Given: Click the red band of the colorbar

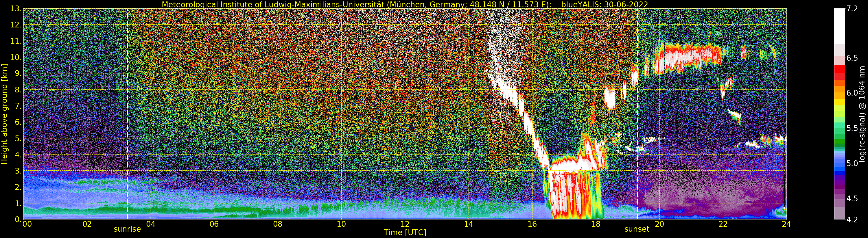Looking at the screenshot, I should pos(839,72).
